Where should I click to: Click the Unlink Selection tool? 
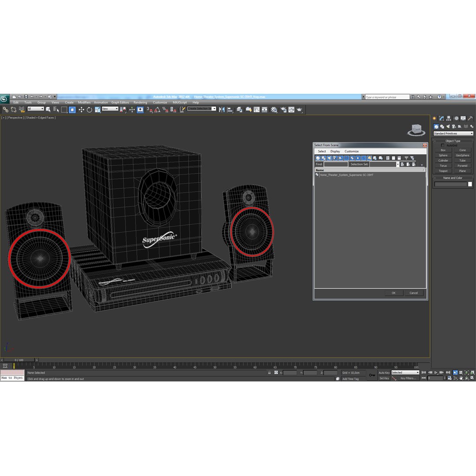(13, 110)
